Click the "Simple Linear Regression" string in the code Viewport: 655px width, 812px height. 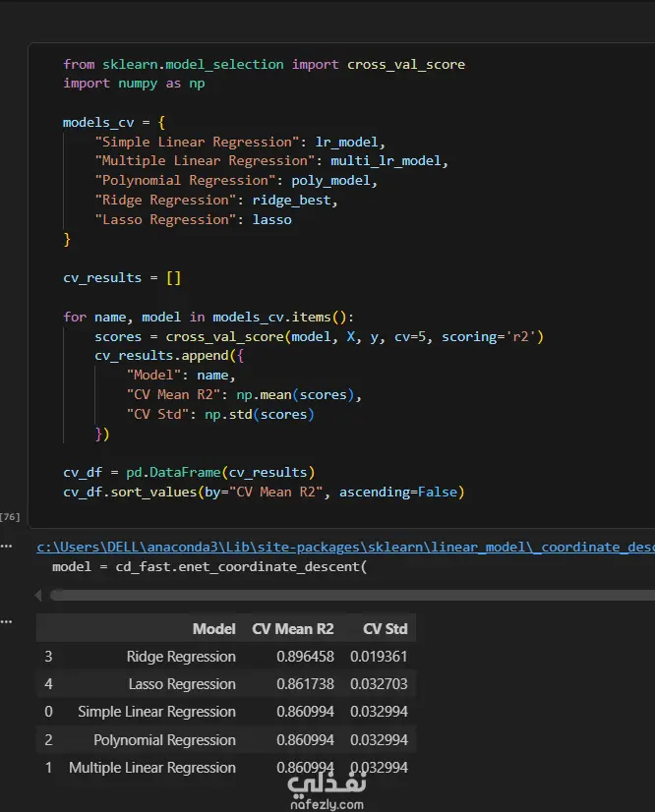coord(197,142)
